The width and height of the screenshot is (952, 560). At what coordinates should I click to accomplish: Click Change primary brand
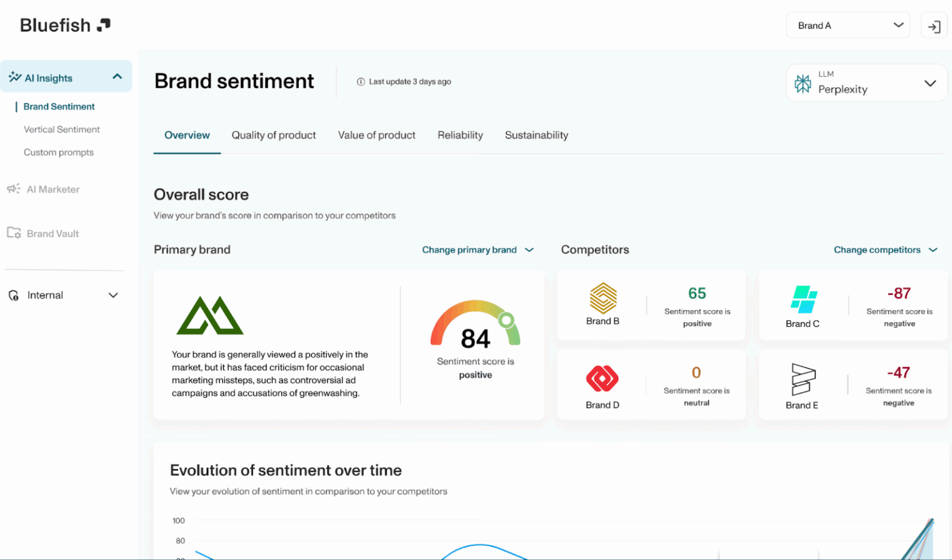tap(469, 250)
